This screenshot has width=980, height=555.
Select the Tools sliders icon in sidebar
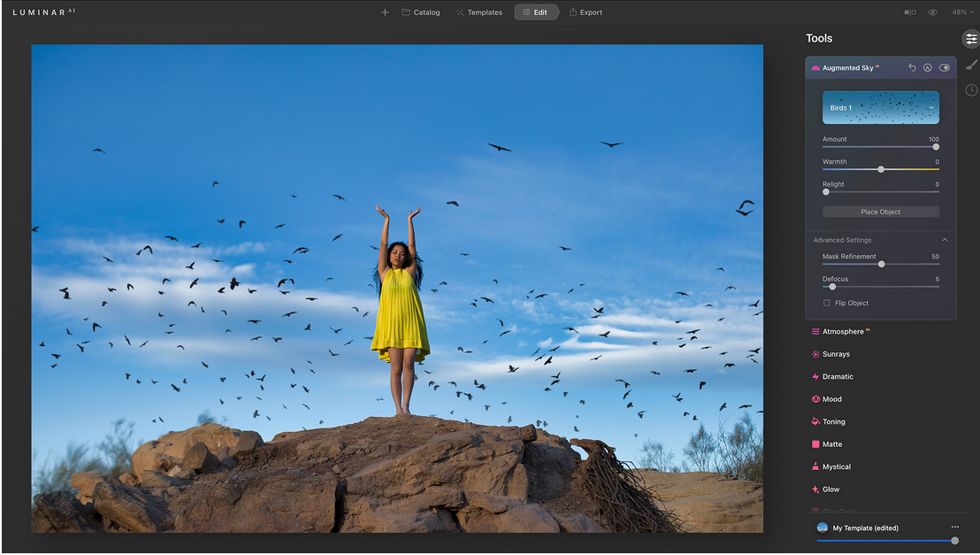[971, 39]
